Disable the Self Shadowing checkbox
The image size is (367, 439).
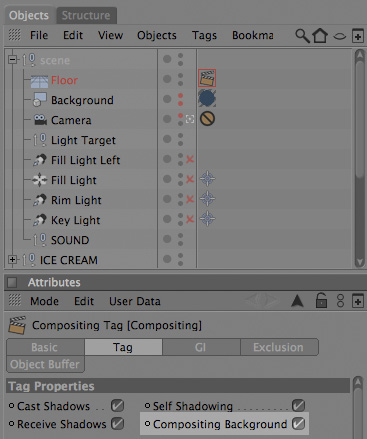coord(298,405)
